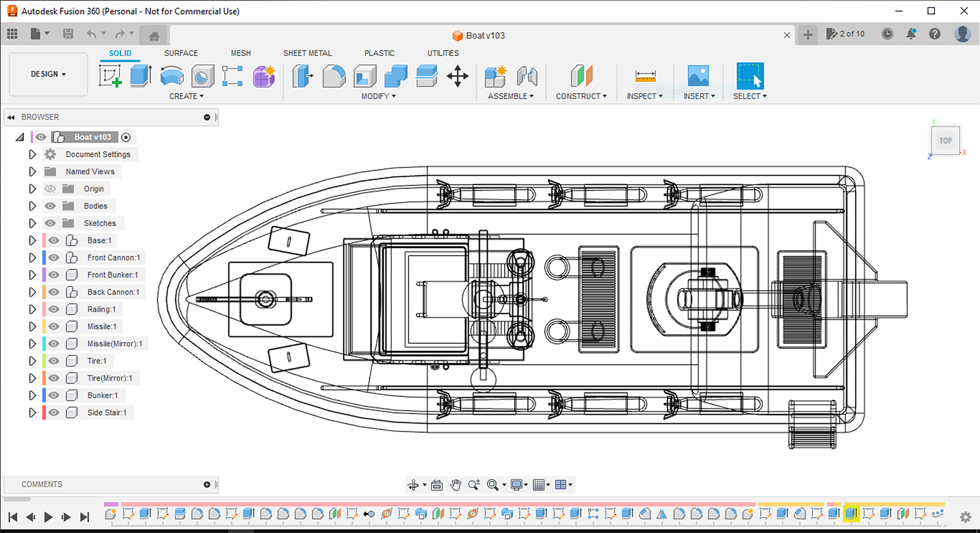Viewport: 980px width, 533px height.
Task: Activate the Press Pull tool
Action: coord(303,76)
